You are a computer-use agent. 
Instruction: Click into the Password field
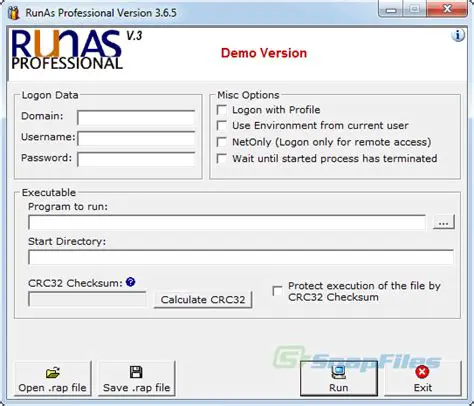(136, 159)
